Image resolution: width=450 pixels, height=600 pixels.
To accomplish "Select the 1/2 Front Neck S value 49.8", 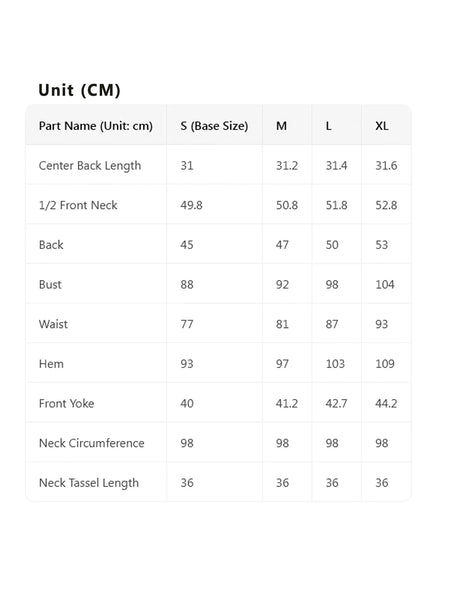I will 191,205.
